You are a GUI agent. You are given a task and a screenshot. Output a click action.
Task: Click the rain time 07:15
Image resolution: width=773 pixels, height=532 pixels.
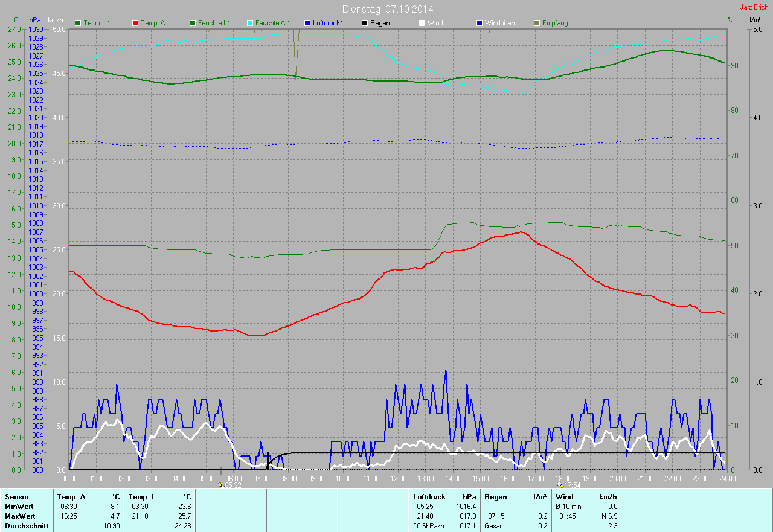(496, 516)
